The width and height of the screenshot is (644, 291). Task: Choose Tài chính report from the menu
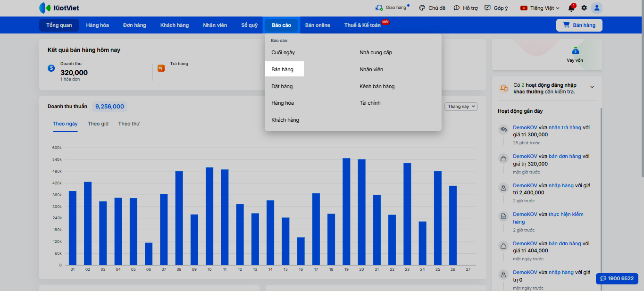[x=370, y=103]
